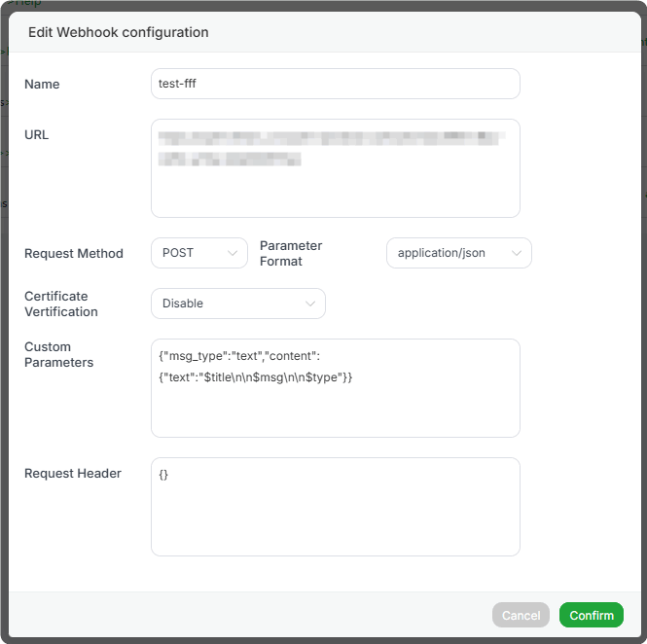Click the Name label

(x=42, y=85)
